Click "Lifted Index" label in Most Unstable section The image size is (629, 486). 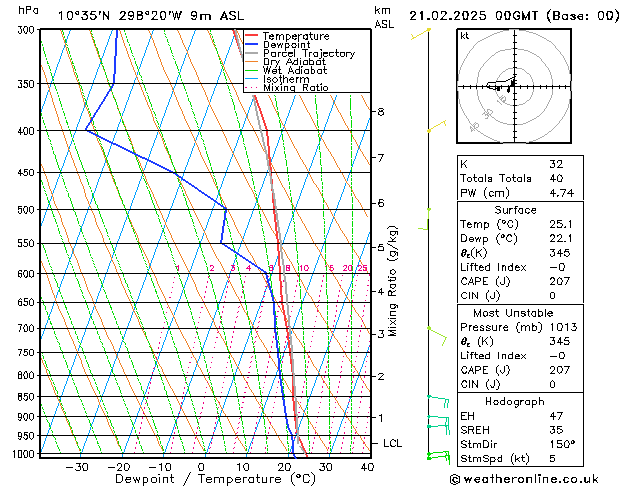(x=493, y=356)
